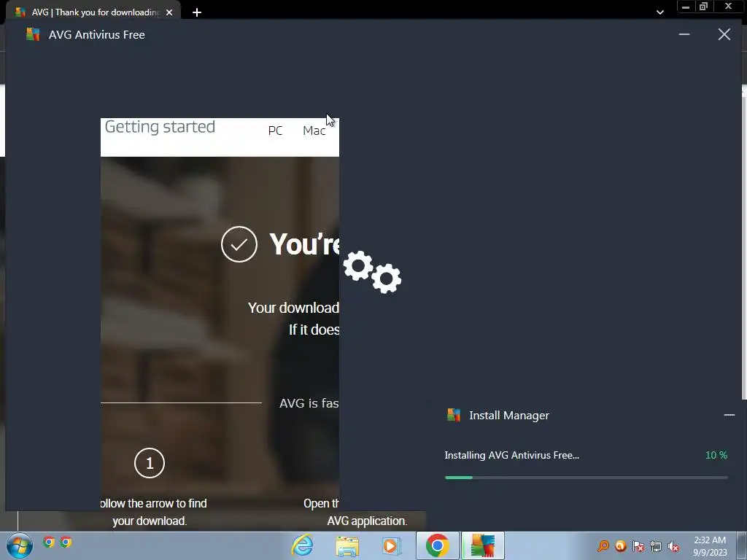The image size is (747, 560).
Task: Switch to Chrome window in taskbar
Action: 438,545
